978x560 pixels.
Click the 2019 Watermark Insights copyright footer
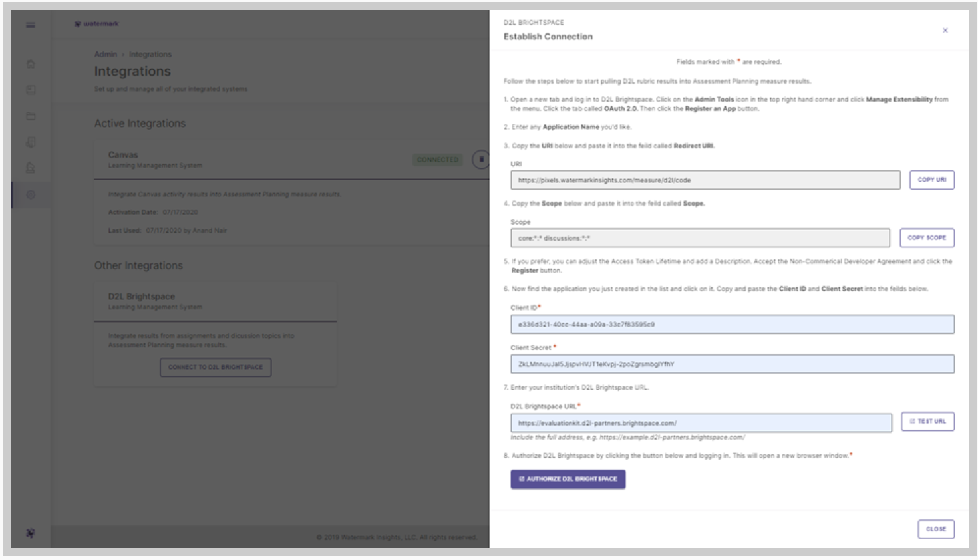(x=397, y=537)
